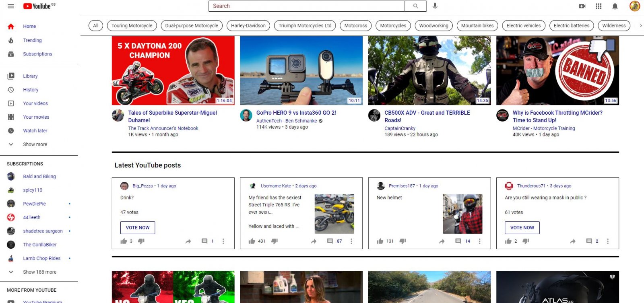Open more options on Premises187 post
Image resolution: width=644 pixels, height=303 pixels.
click(479, 241)
